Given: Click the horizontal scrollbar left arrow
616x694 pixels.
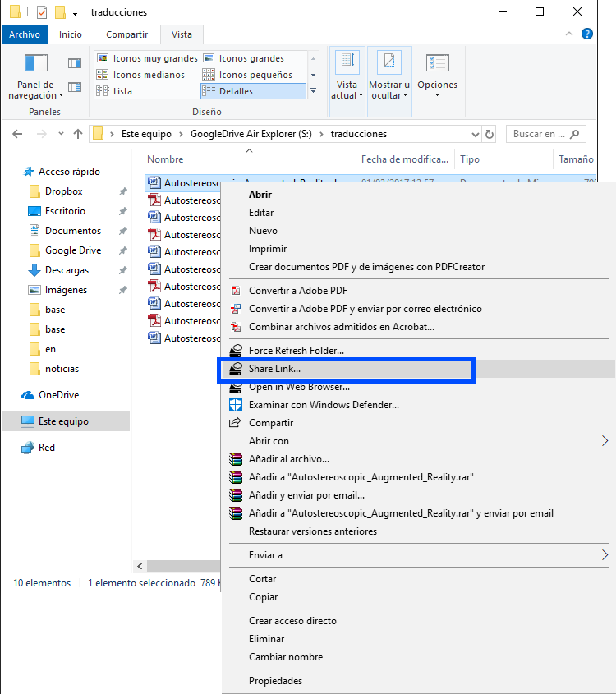Looking at the screenshot, I should 140,567.
